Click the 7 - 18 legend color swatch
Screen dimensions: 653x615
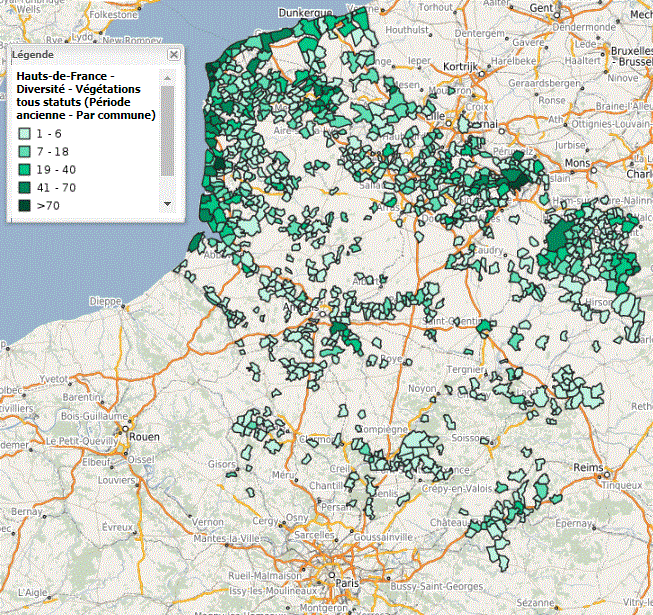point(26,151)
